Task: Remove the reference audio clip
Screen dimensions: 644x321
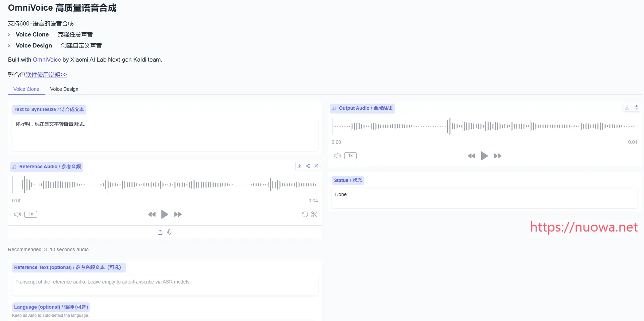Action: coord(316,166)
